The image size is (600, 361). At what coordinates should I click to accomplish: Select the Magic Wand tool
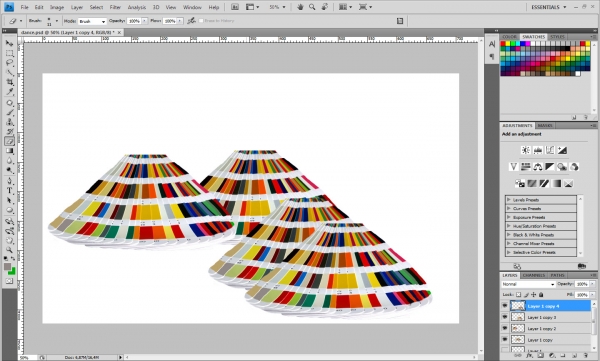pos(9,72)
